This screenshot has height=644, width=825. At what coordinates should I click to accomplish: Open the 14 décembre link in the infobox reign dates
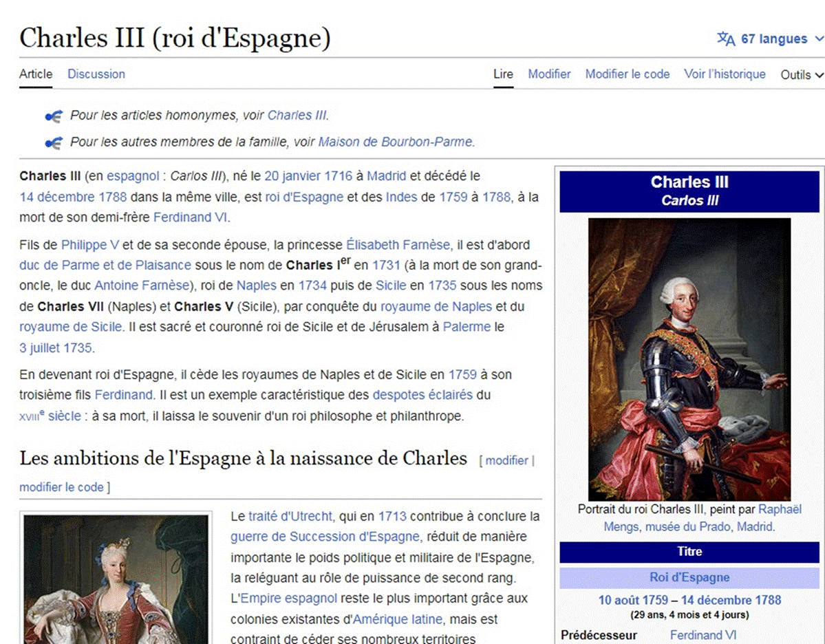(x=717, y=600)
